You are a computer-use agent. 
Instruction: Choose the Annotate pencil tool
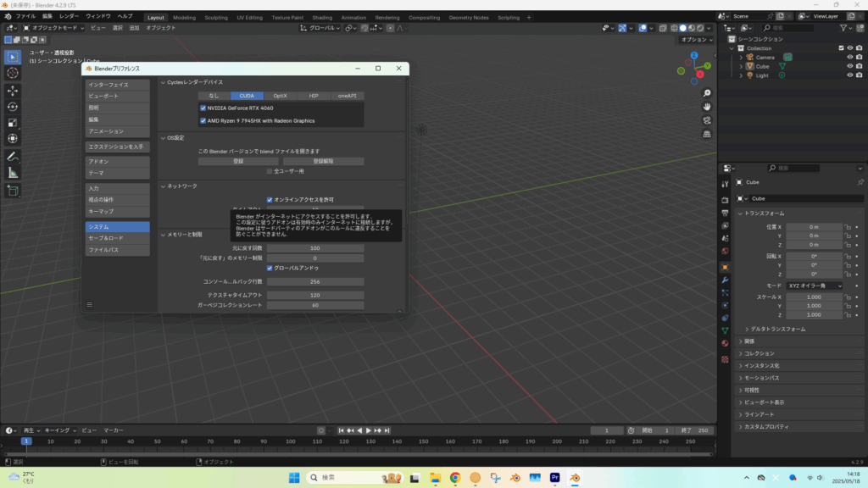13,157
